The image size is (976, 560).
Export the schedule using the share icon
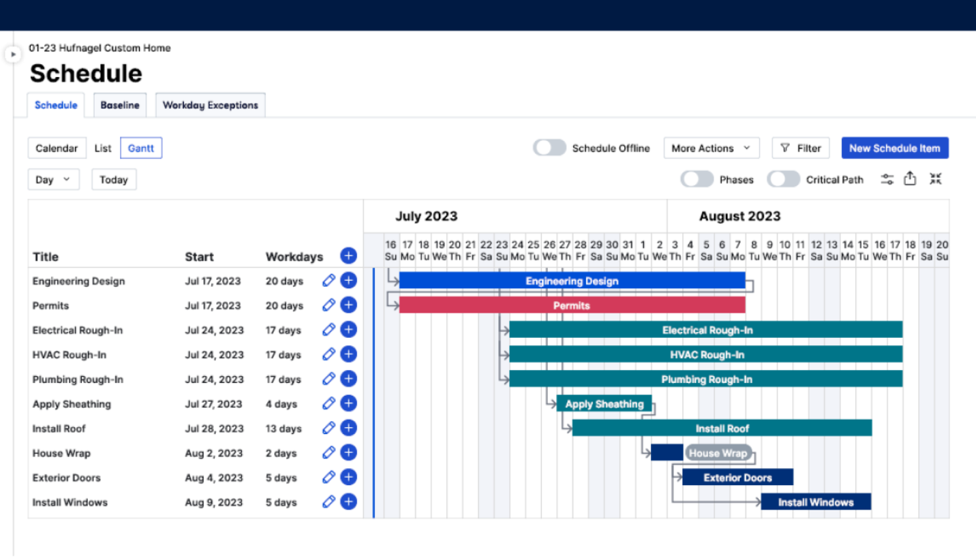tap(911, 178)
